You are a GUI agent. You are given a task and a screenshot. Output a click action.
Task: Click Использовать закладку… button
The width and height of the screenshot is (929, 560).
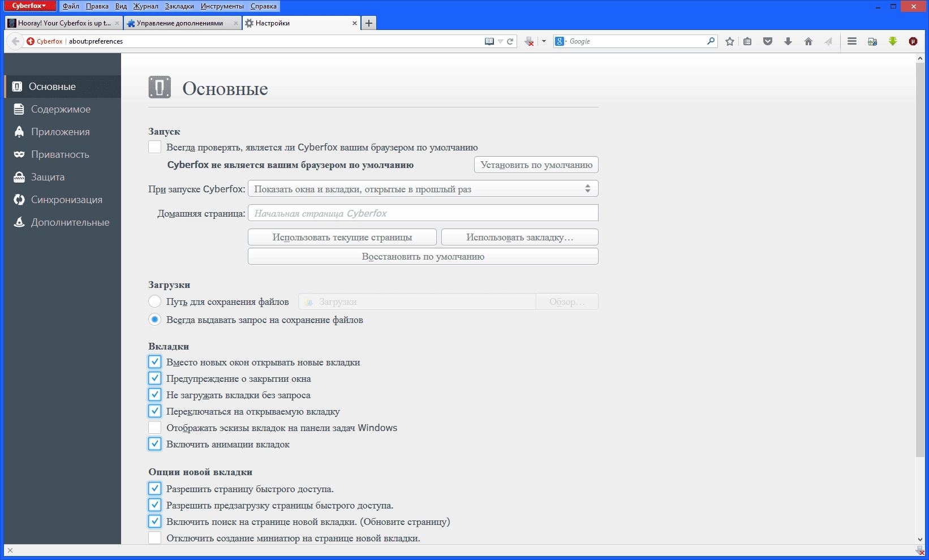pos(520,238)
